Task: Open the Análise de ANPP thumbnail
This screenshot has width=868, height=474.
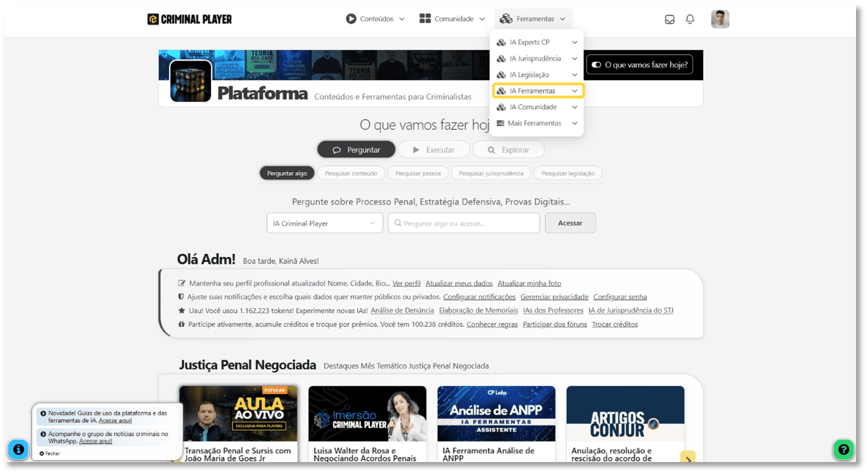Action: click(496, 413)
